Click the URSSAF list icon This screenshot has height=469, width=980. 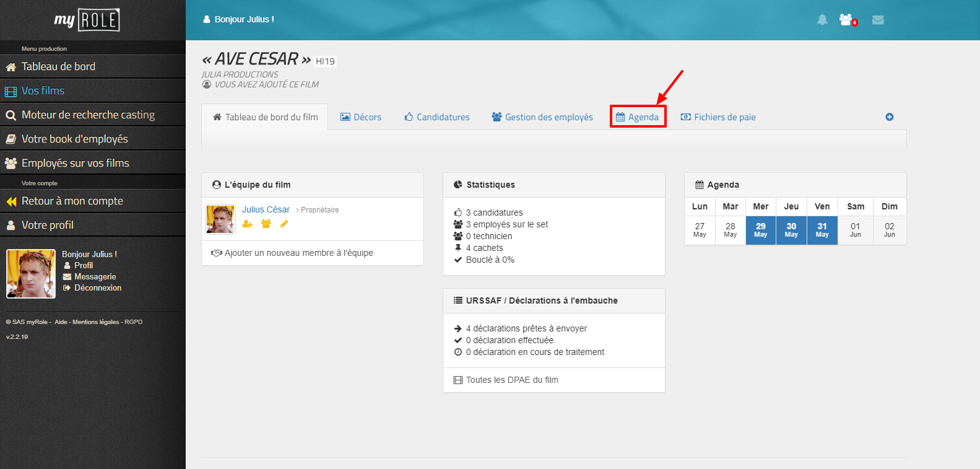coord(458,300)
